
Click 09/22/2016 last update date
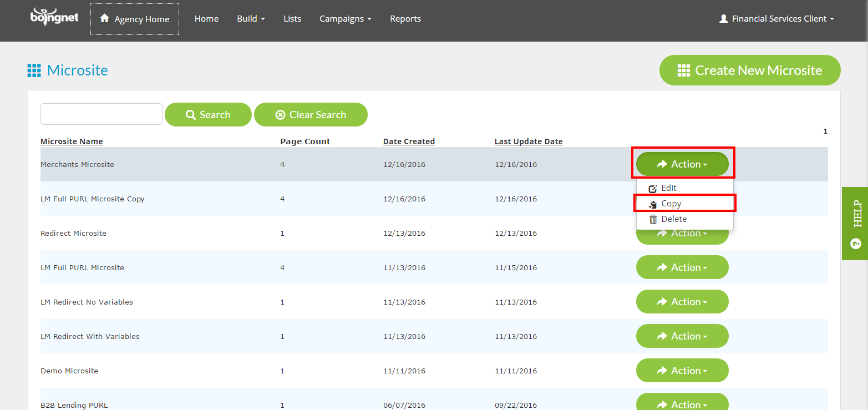tap(516, 405)
